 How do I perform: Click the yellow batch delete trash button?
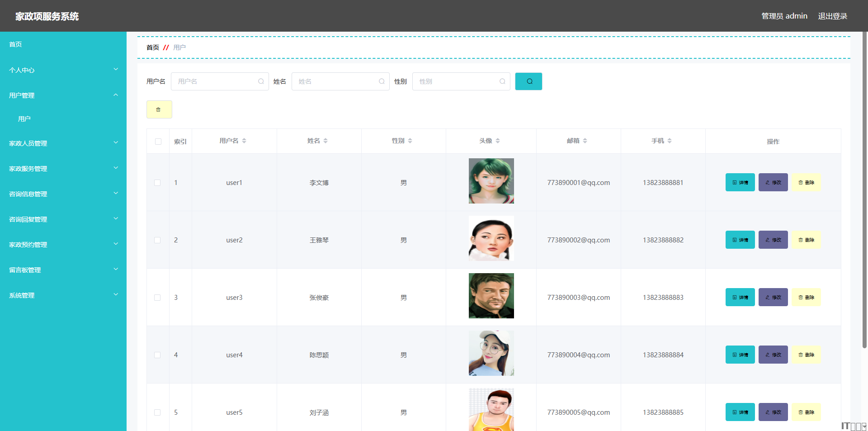coord(159,109)
